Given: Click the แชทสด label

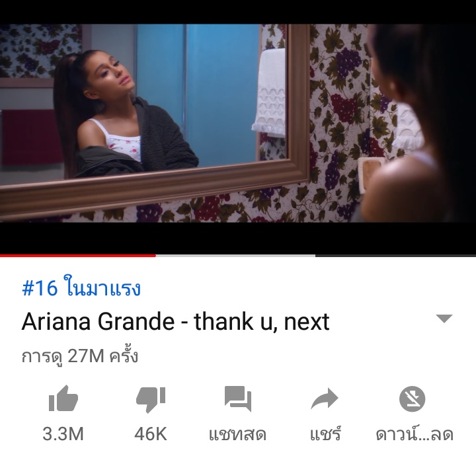Looking at the screenshot, I should (238, 434).
